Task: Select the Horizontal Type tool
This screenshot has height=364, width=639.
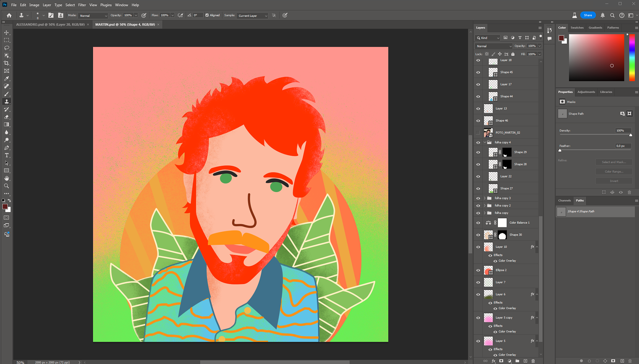Action: tap(6, 155)
